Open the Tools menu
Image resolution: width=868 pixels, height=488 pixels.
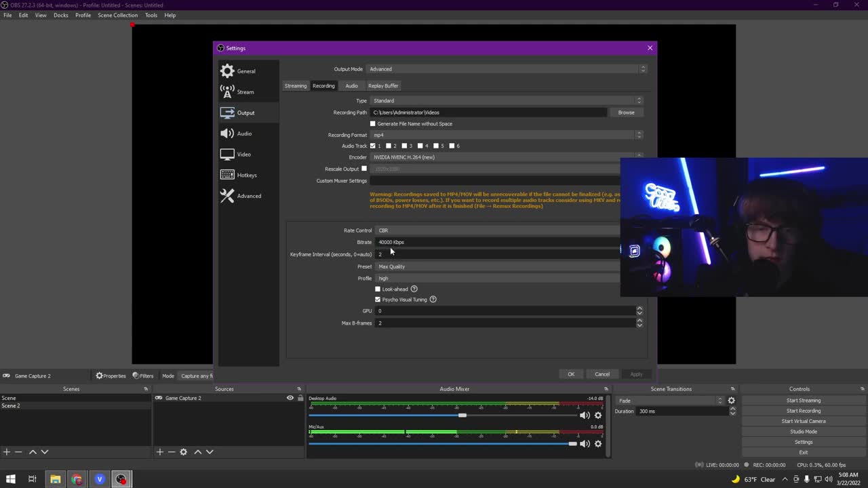[x=151, y=15]
